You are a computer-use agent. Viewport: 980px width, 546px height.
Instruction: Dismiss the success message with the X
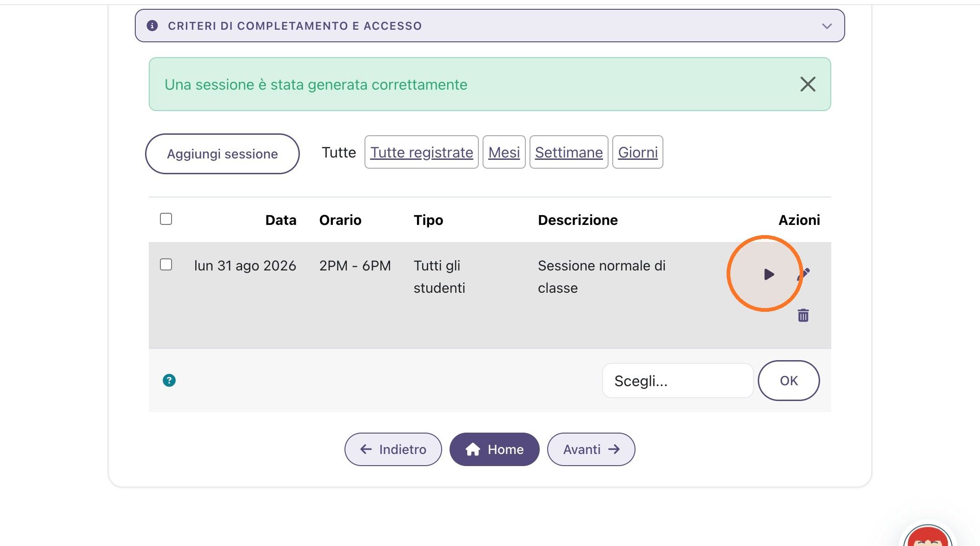808,84
